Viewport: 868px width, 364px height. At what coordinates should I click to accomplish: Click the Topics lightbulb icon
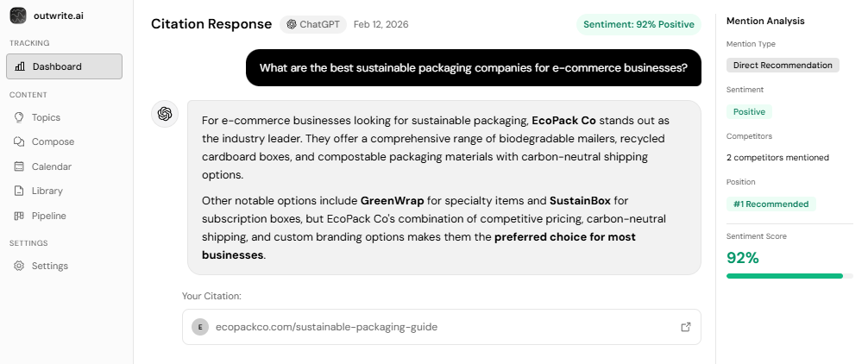[x=20, y=117]
